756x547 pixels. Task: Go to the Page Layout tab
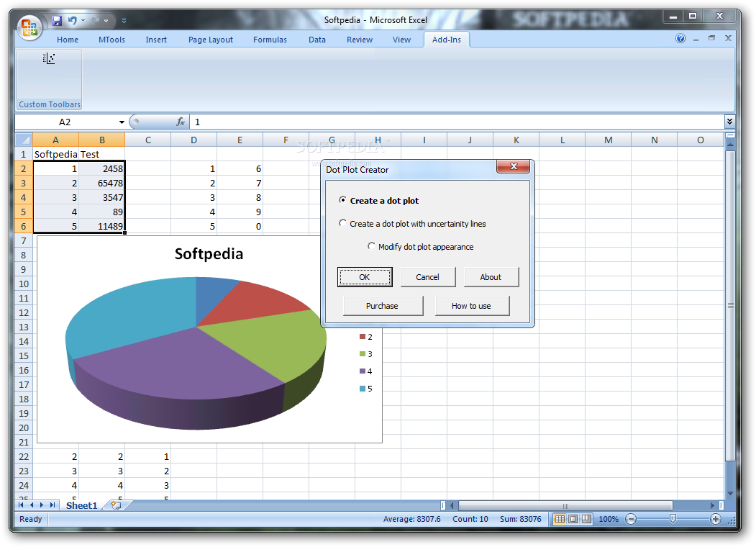tap(211, 40)
